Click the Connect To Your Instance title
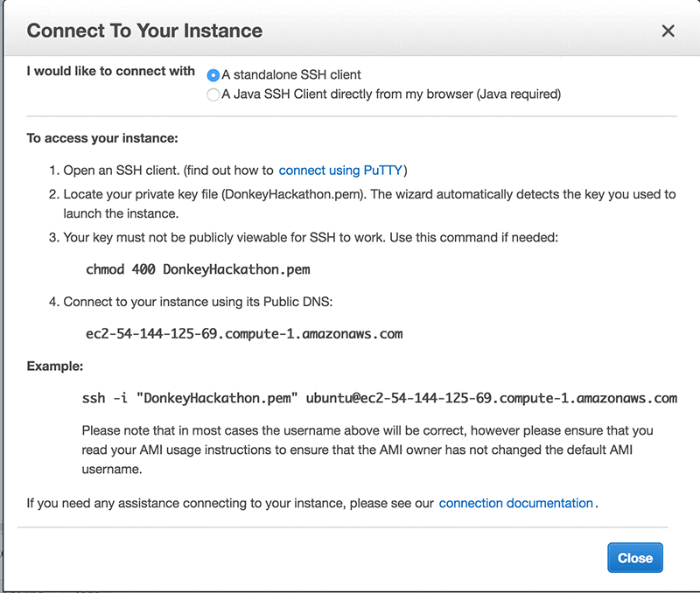 pos(144,31)
